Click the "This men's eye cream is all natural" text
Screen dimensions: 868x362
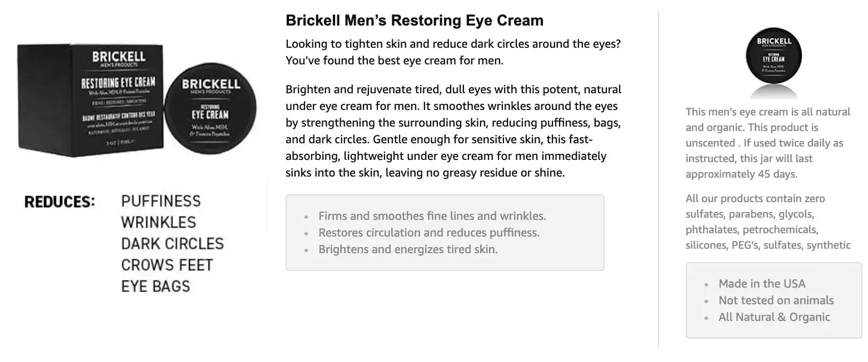point(767,143)
